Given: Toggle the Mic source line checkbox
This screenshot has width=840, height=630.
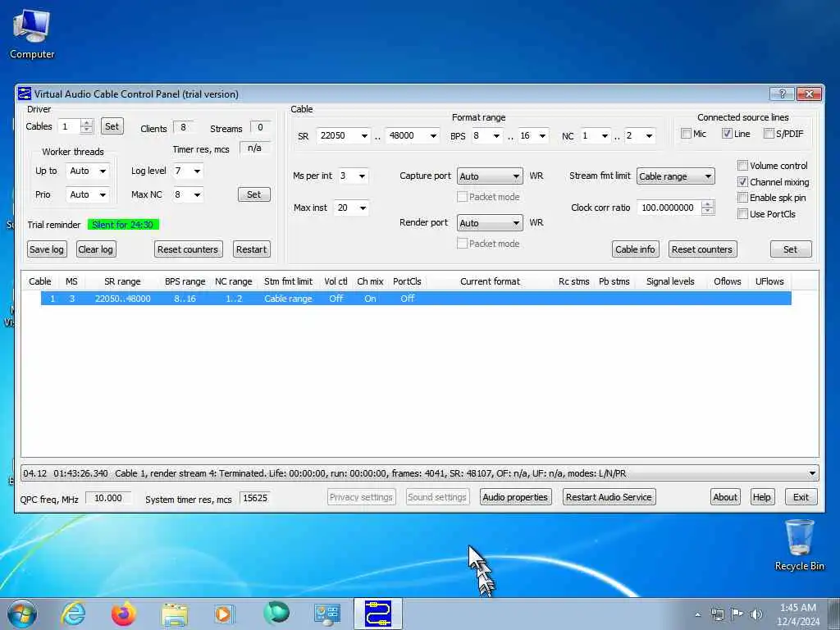Looking at the screenshot, I should coord(686,134).
